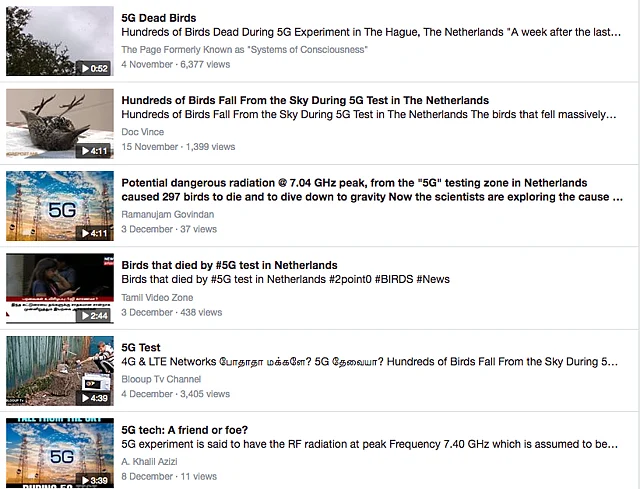This screenshot has height=489, width=640.
Task: Visit the Blooup Tv Channel page
Action: click(161, 379)
